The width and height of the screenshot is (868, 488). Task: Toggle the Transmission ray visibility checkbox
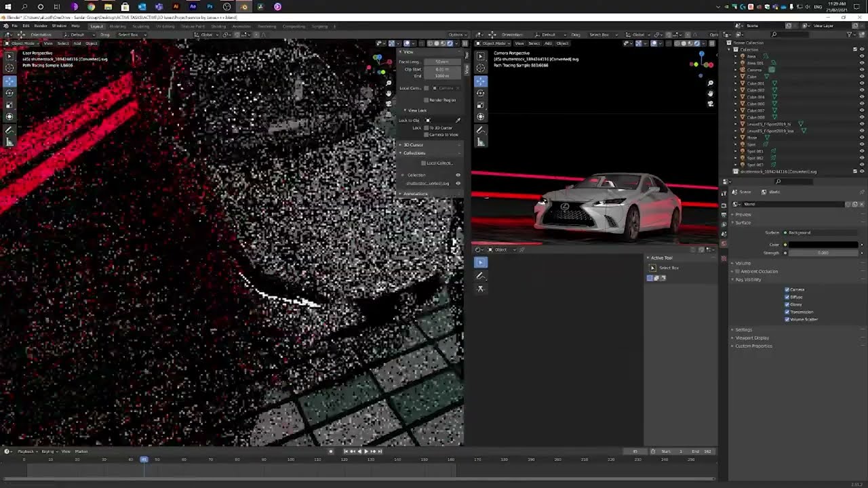[787, 312]
